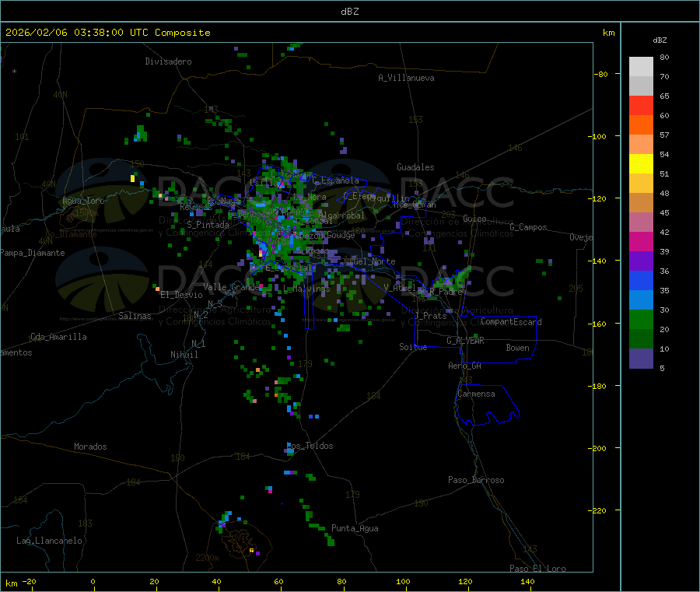This screenshot has height=592, width=700.
Task: Click the Los_Toldos map label
Action: click(310, 446)
